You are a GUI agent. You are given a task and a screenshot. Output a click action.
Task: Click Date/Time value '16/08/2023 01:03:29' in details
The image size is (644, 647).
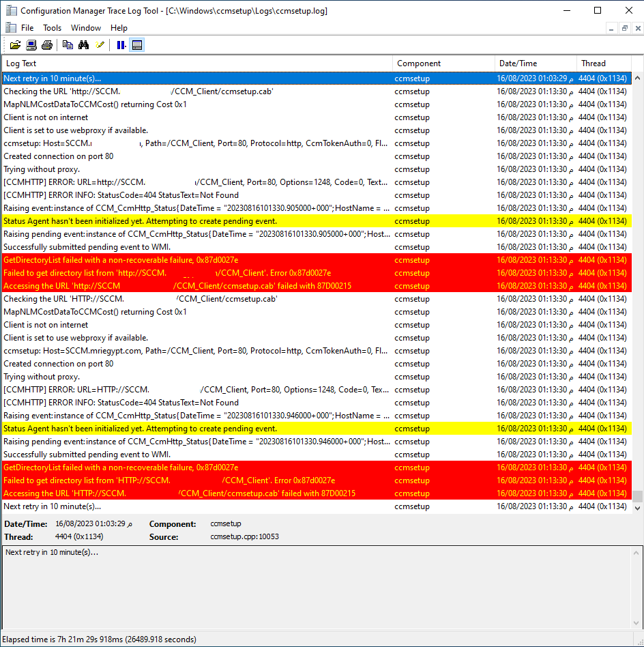click(x=93, y=523)
